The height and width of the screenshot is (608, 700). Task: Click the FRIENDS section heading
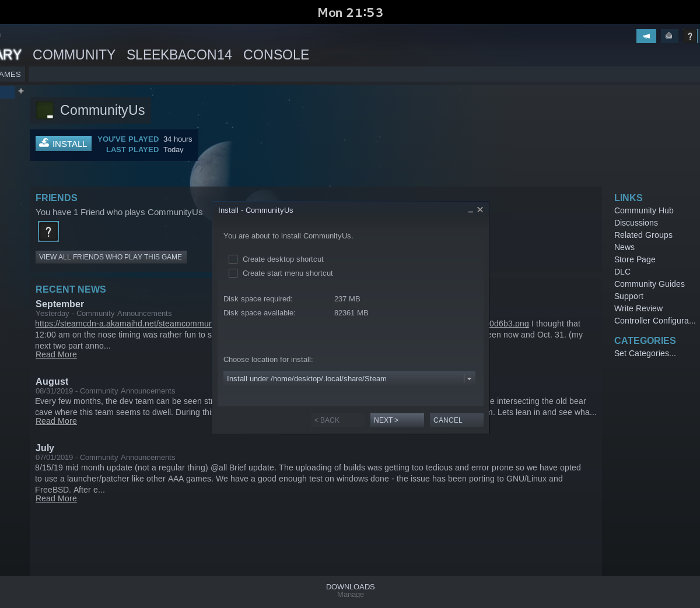point(57,198)
